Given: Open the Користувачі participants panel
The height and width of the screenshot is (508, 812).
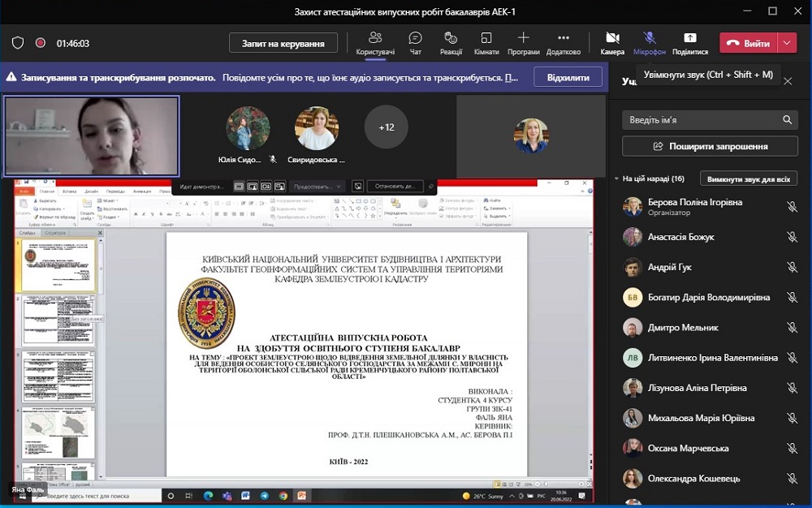Looking at the screenshot, I should point(375,44).
